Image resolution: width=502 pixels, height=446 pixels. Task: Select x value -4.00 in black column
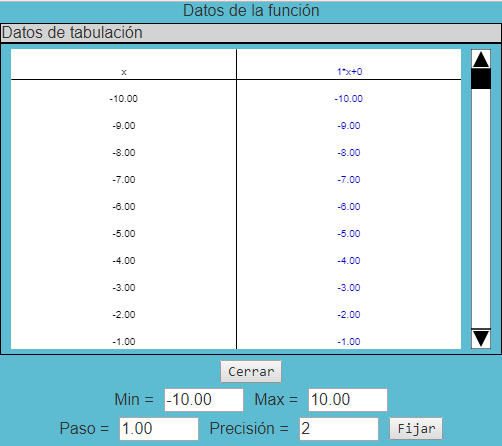tap(124, 261)
